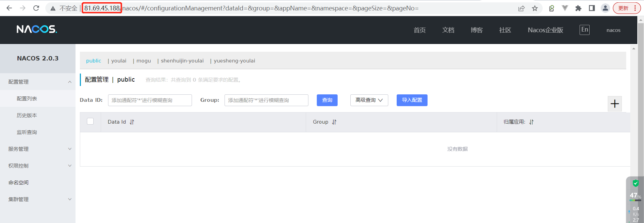Tick the select-all checkbox in table header
The width and height of the screenshot is (644, 223).
click(90, 121)
